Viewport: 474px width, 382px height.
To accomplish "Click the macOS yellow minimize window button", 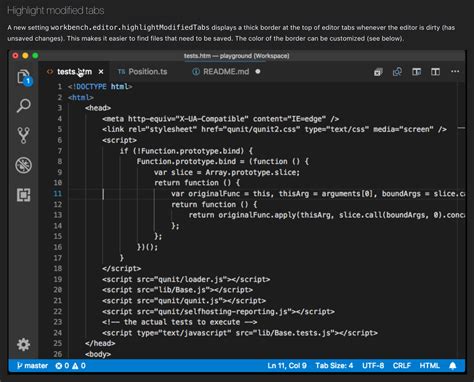I will click(25, 56).
